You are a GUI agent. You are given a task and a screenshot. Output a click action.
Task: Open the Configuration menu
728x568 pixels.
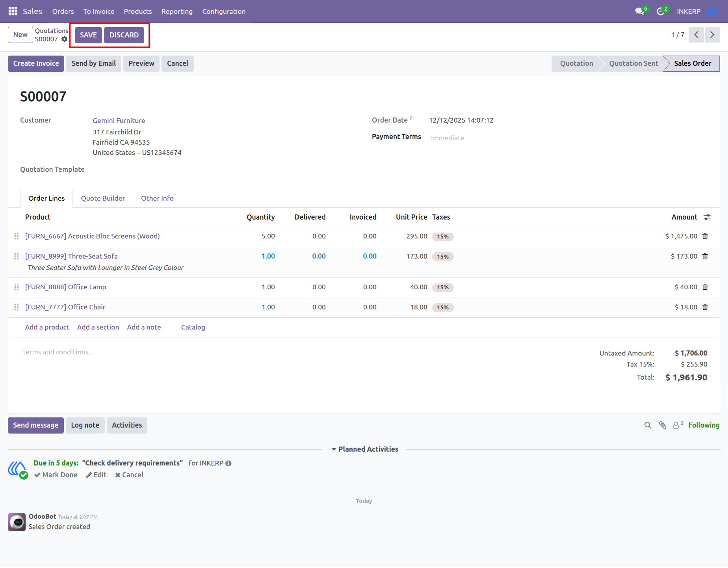pos(224,11)
